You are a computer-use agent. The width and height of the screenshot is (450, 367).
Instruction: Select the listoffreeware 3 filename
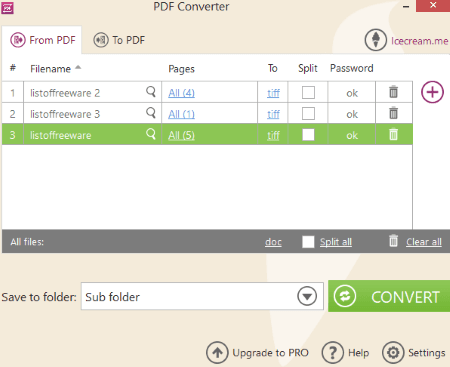(65, 114)
